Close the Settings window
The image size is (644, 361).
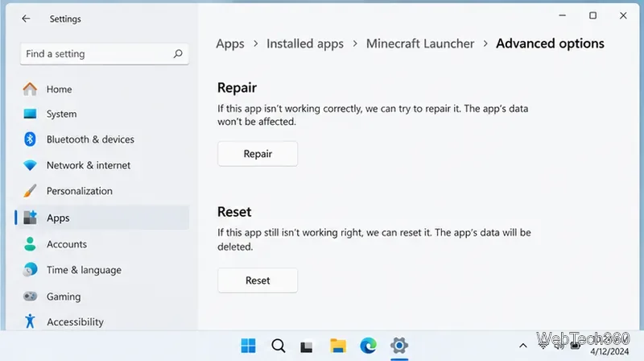tap(623, 15)
